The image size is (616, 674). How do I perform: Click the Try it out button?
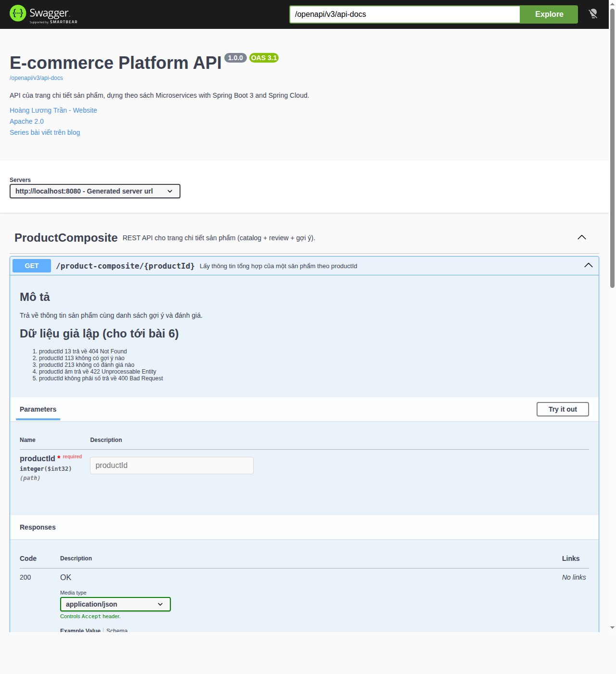click(563, 409)
